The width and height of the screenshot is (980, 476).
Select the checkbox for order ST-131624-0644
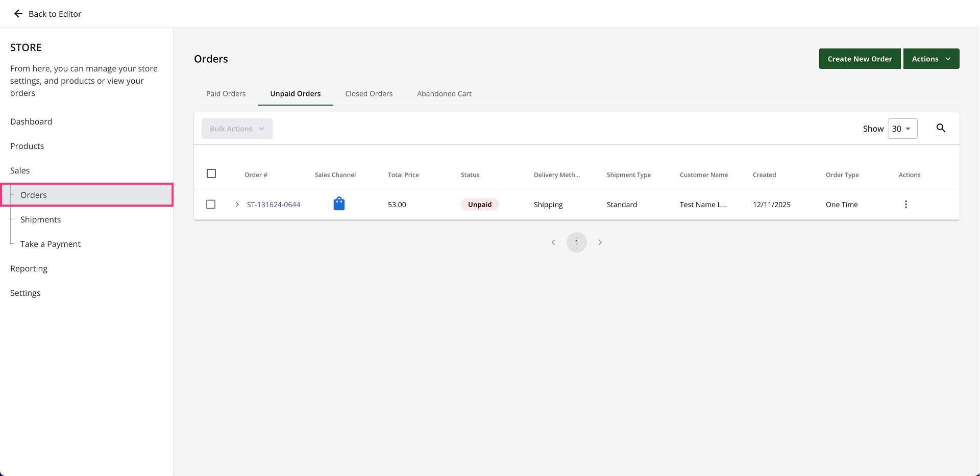[211, 205]
